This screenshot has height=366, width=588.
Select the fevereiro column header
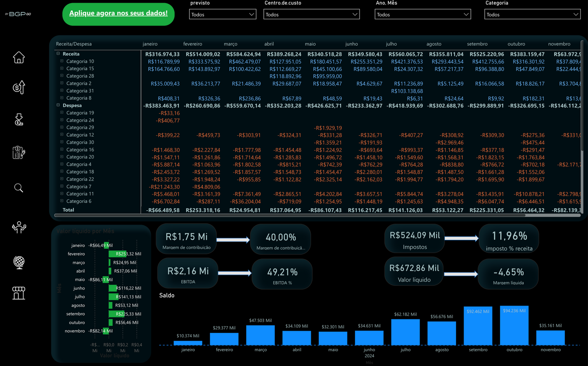(193, 44)
